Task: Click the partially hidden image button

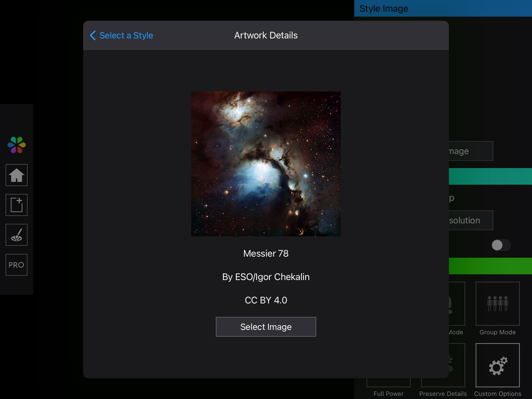Action: (x=471, y=151)
